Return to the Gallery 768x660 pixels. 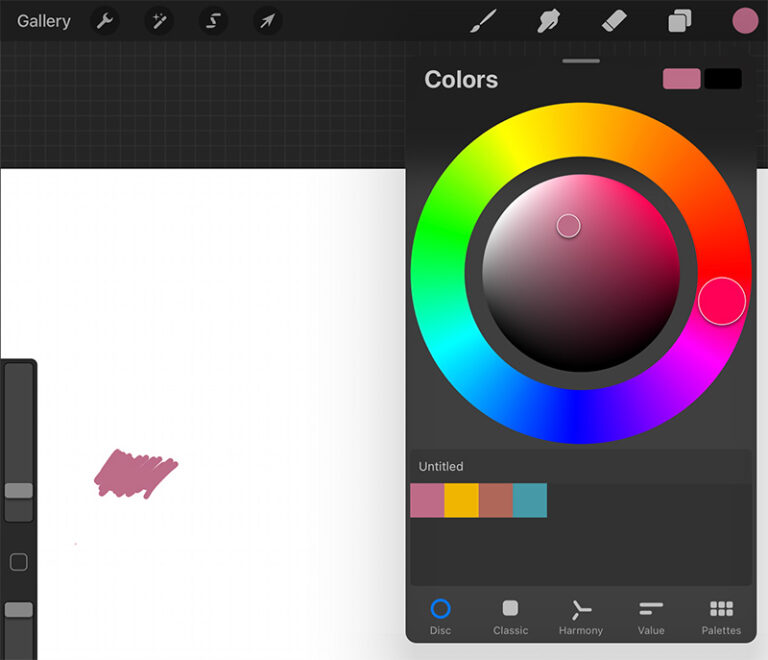[44, 21]
